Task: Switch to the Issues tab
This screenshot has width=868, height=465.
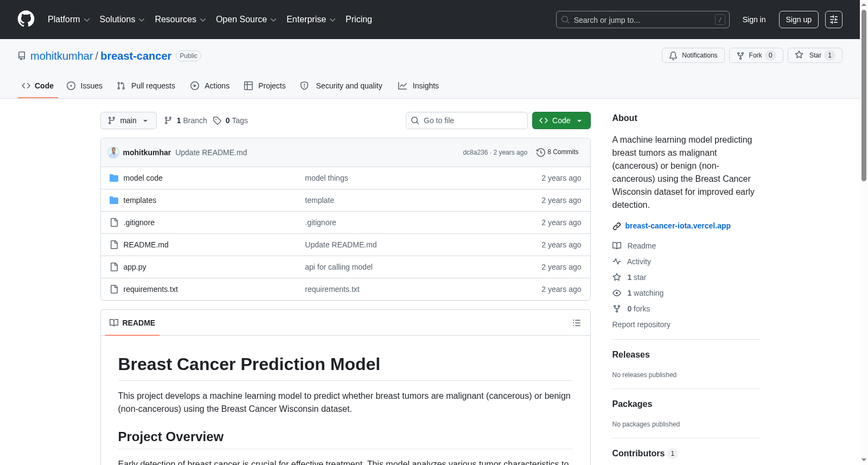Action: pyautogui.click(x=85, y=86)
